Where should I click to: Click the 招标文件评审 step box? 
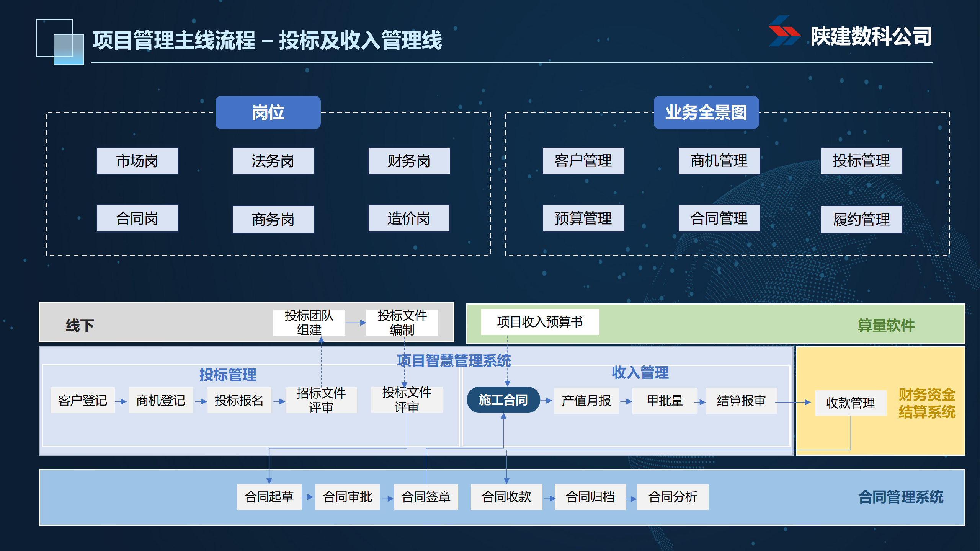[321, 400]
